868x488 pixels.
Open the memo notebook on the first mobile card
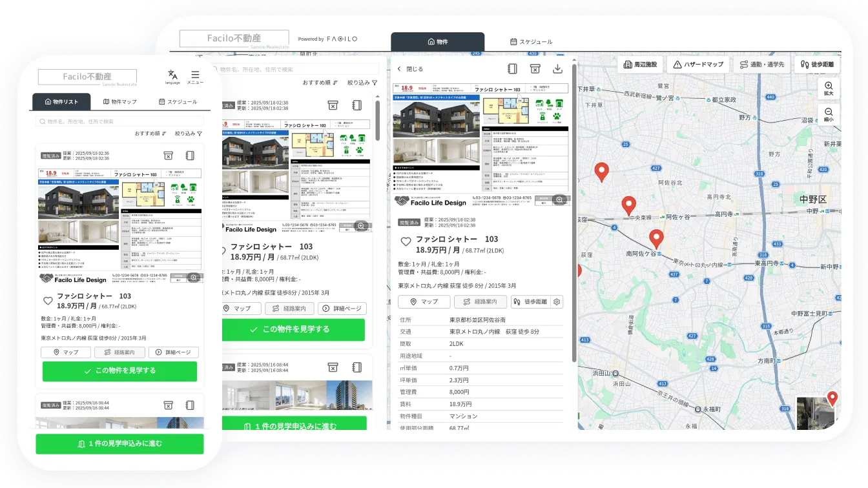pyautogui.click(x=190, y=156)
